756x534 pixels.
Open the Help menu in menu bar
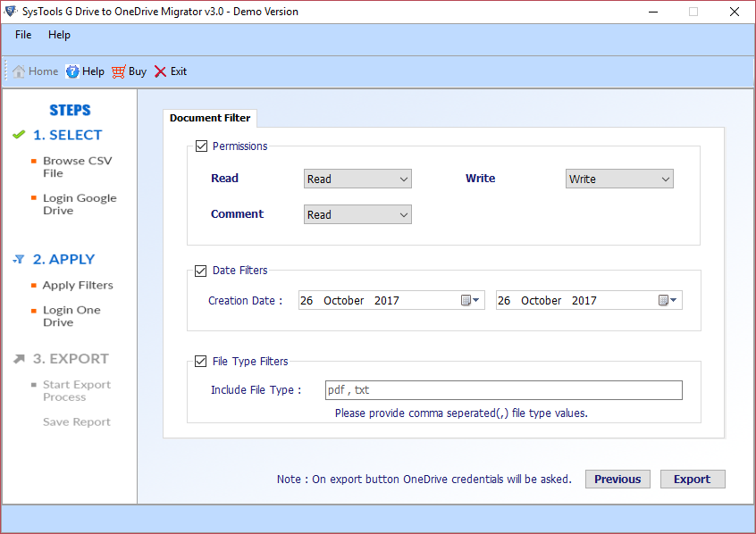coord(59,35)
